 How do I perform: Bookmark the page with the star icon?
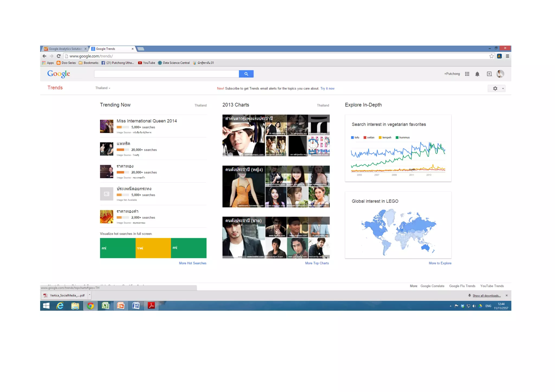[x=491, y=56]
